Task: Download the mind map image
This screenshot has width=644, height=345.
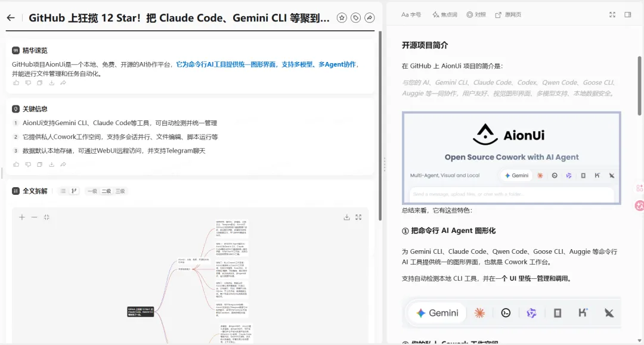Action: tap(346, 217)
